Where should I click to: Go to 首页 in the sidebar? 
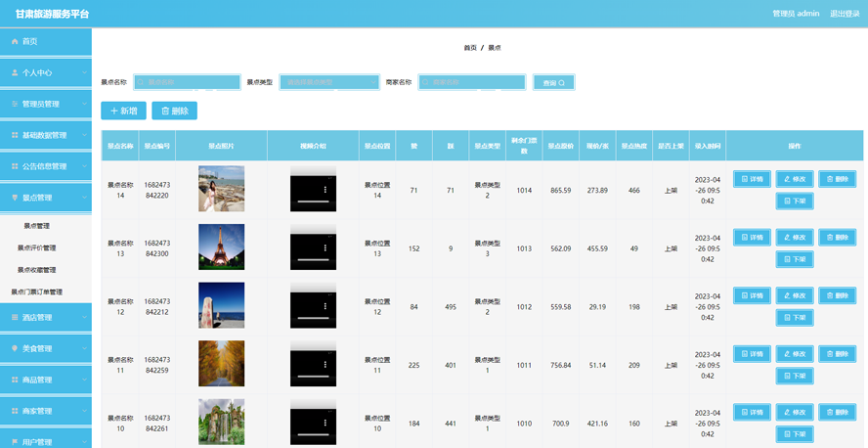[x=45, y=41]
